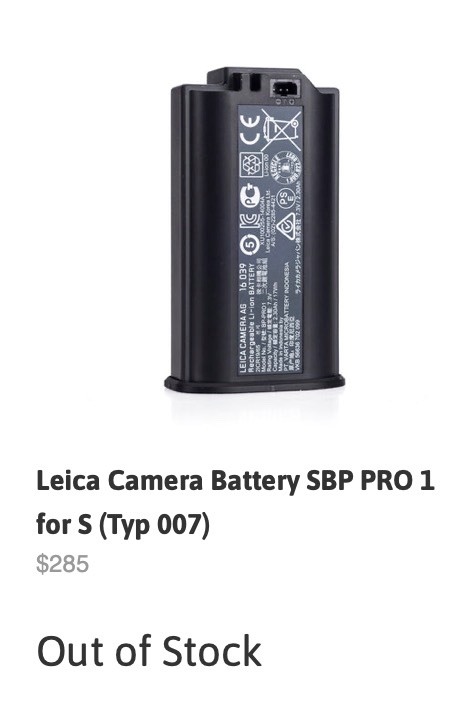The height and width of the screenshot is (712, 460).
Task: Click the circled number 5 symbol
Action: [x=249, y=246]
